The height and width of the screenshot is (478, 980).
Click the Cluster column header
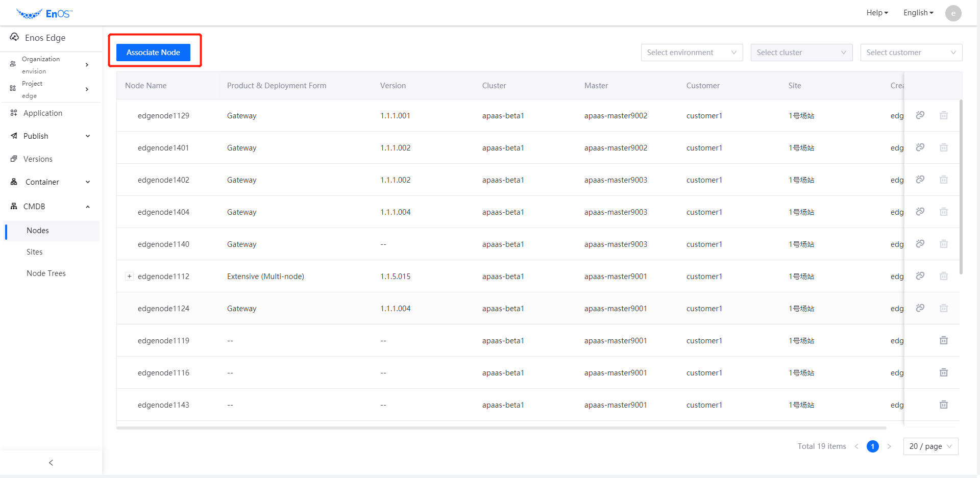pos(494,86)
